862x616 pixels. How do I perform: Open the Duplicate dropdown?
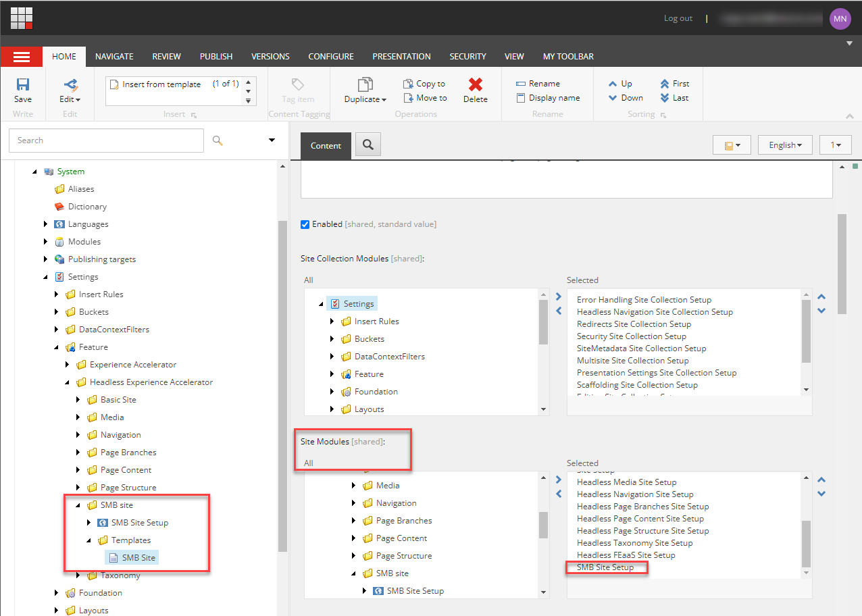pos(365,91)
